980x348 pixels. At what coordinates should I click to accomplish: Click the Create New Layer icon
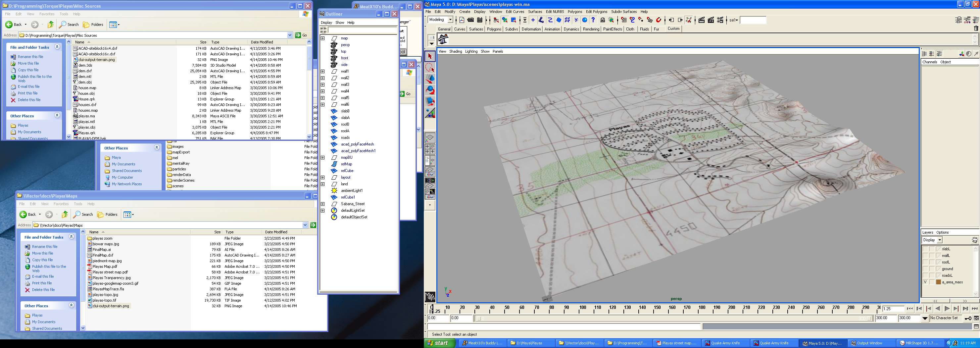coord(974,240)
